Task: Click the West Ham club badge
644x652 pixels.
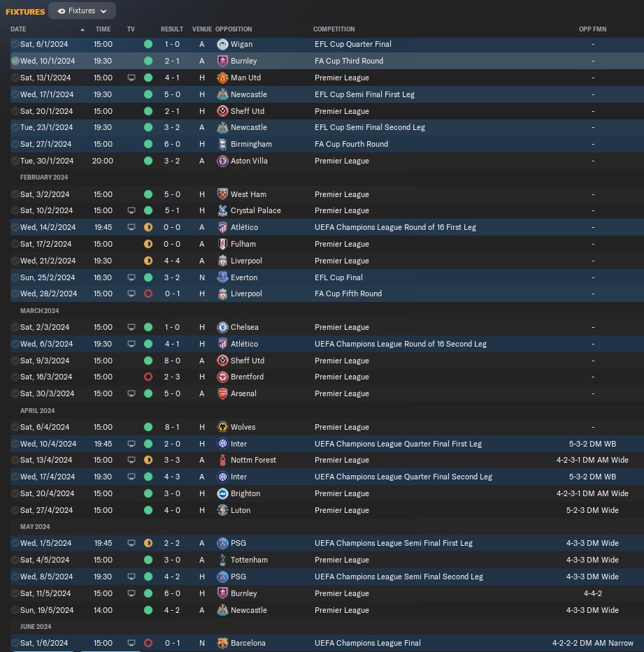Action: 222,194
